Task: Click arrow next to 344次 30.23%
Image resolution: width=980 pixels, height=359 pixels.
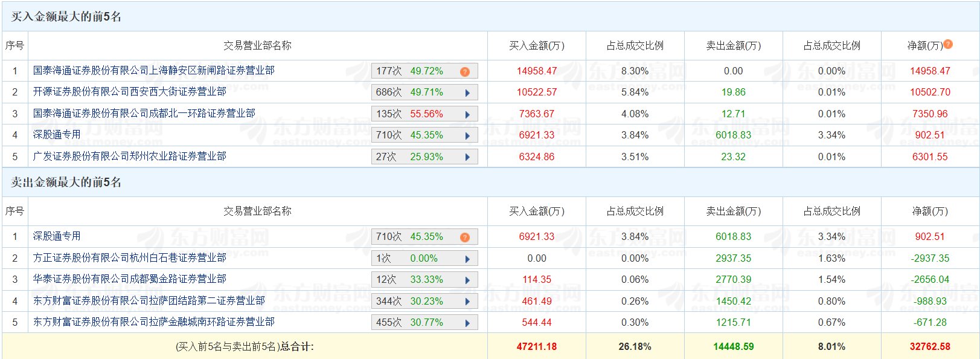Action: click(467, 302)
